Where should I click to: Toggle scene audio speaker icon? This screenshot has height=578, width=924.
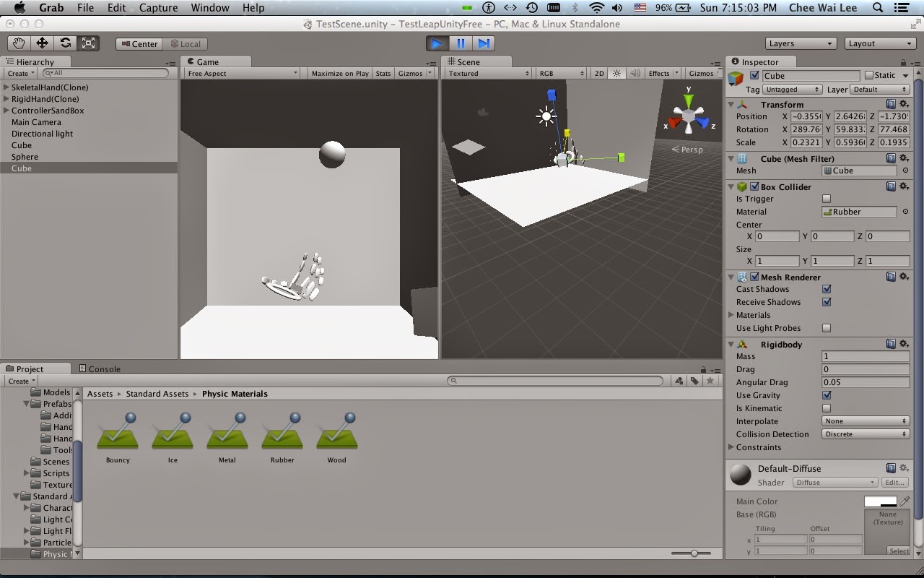point(635,73)
